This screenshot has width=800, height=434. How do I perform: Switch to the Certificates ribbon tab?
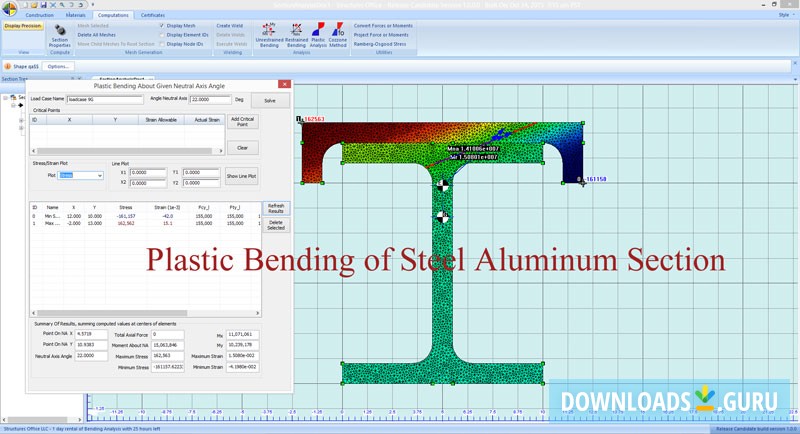[153, 15]
